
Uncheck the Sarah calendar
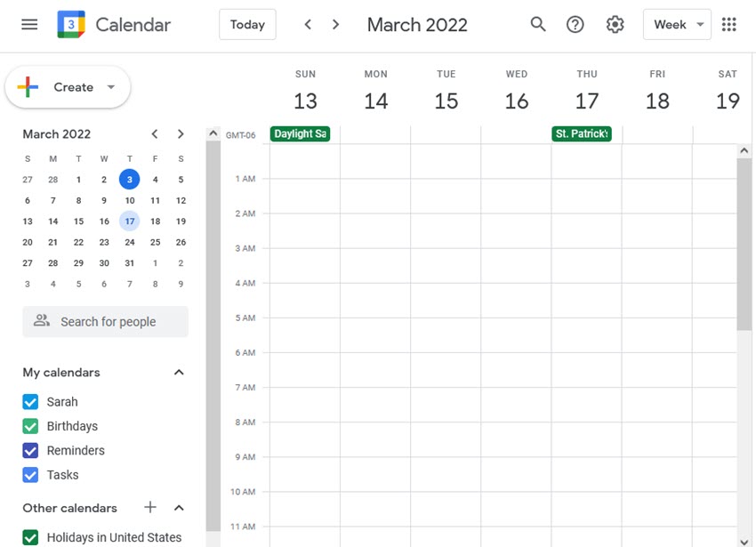(28, 401)
